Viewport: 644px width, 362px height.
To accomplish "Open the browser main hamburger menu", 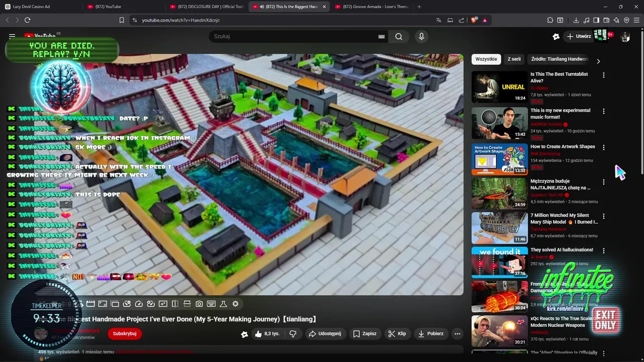I will 637,20.
